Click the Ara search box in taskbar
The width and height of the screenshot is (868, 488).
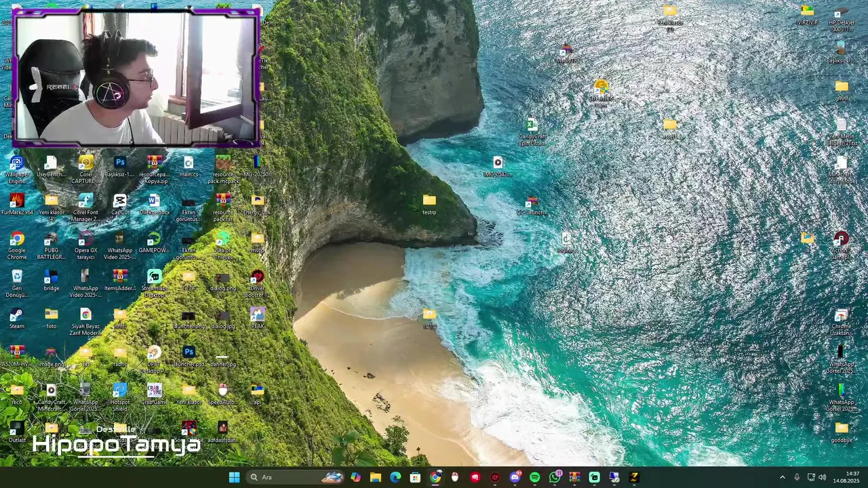click(295, 477)
